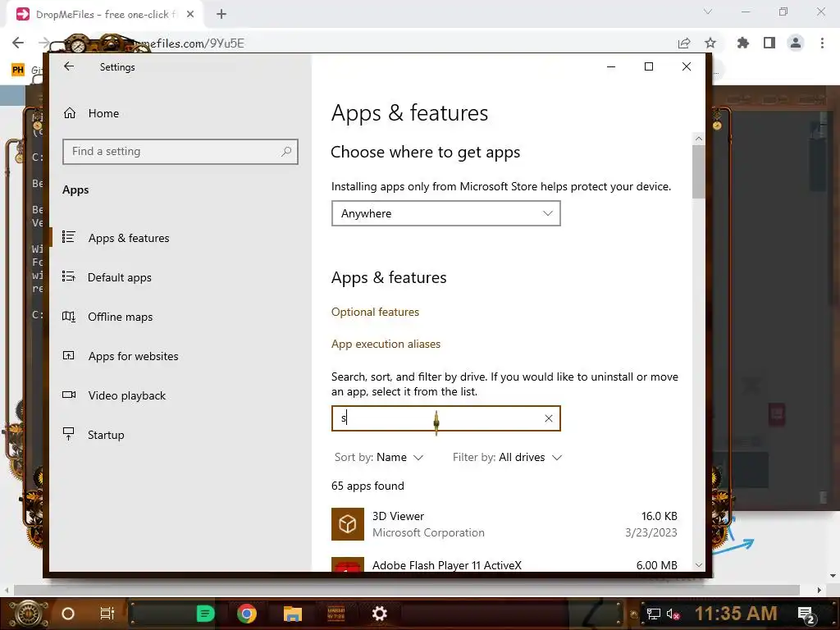Click the Settings scrollbar down arrow
The width and height of the screenshot is (840, 630).
(699, 565)
